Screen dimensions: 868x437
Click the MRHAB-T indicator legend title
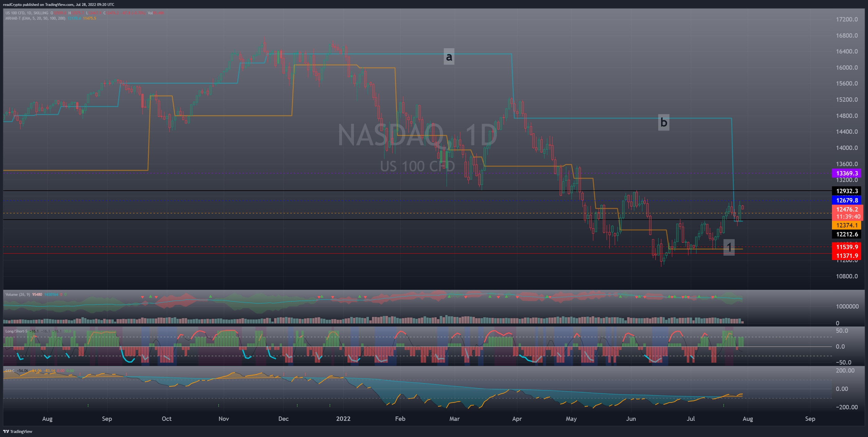(x=35, y=18)
